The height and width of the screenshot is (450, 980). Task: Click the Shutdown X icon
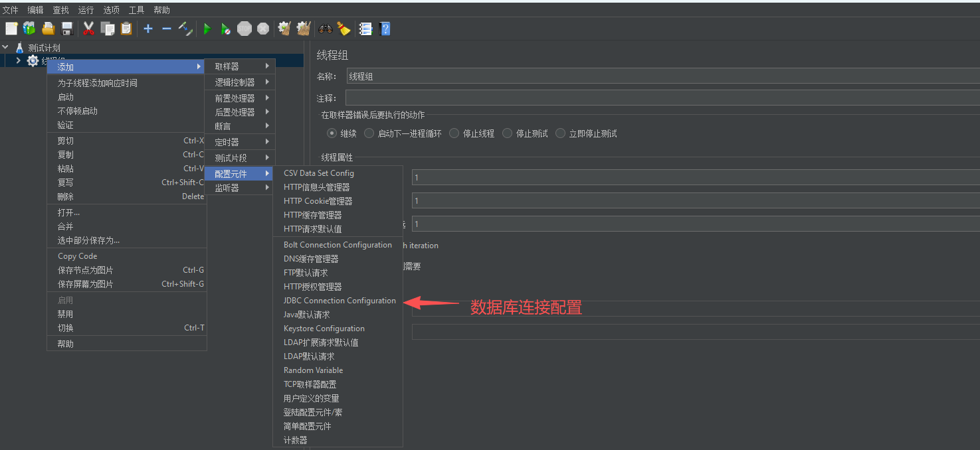[x=263, y=29]
